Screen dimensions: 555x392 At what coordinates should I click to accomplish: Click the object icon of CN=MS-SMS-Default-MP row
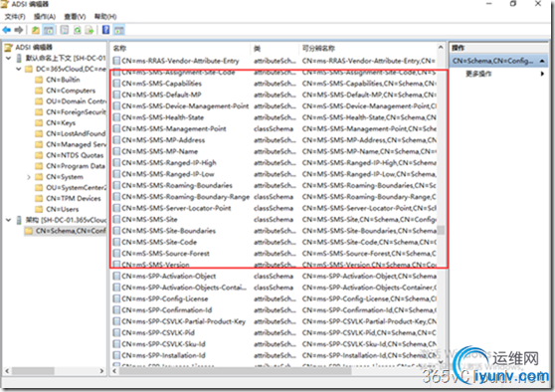(116, 95)
